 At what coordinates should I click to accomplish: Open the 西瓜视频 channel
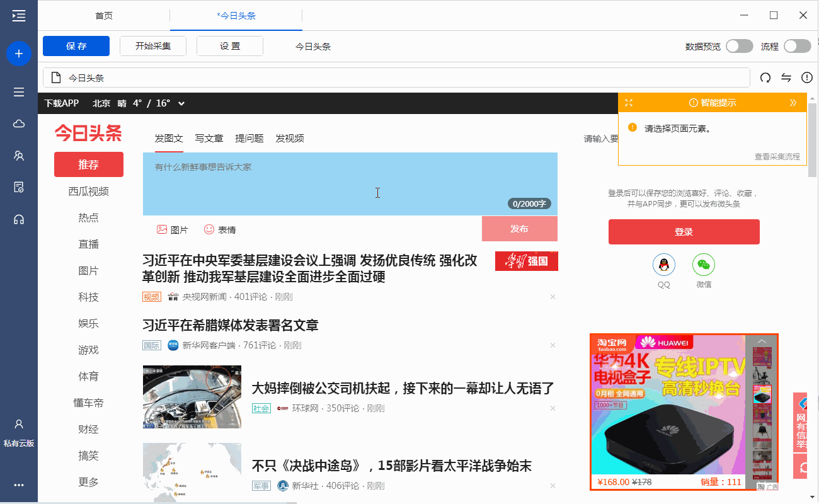tap(89, 192)
